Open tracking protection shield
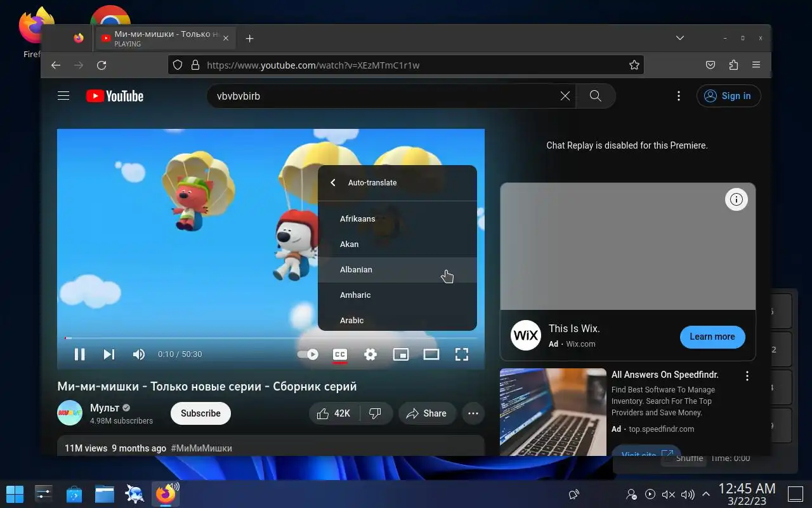 (178, 65)
